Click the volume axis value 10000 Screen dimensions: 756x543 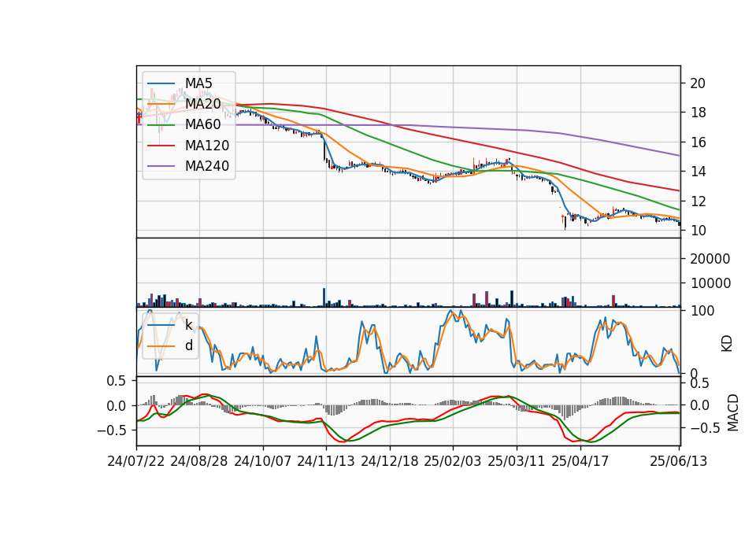pos(710,283)
